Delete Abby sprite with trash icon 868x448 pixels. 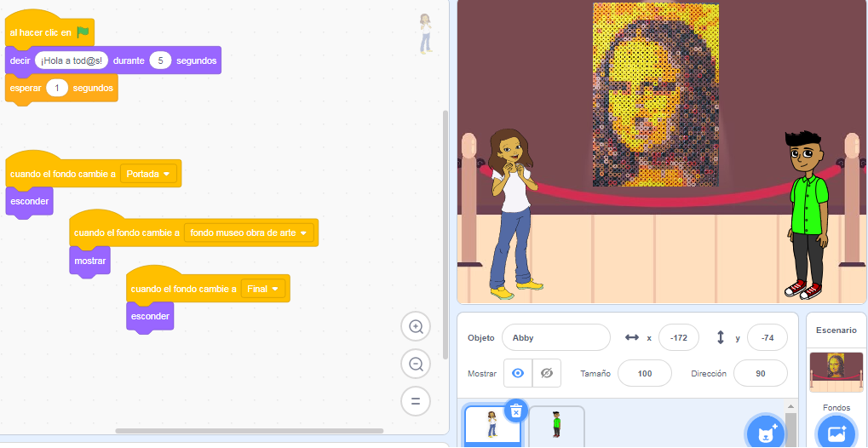pos(516,411)
